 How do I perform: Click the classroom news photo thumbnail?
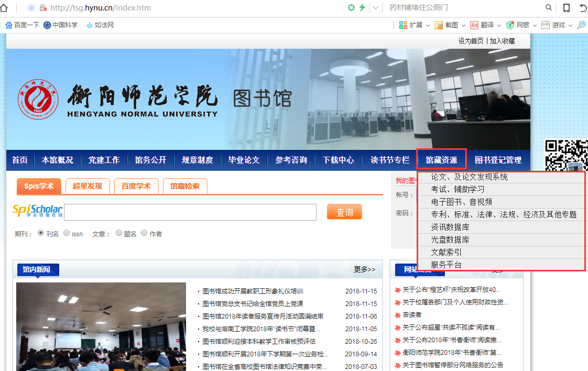pos(101,327)
